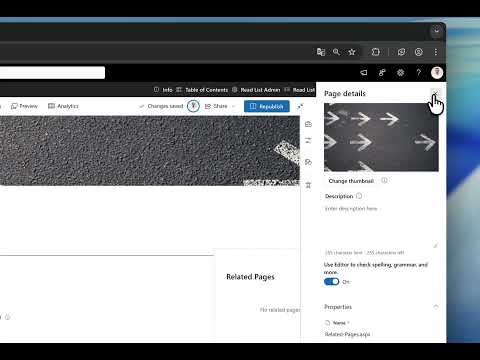The image size is (480, 360).
Task: Open SharePoint help question mark
Action: pos(419,72)
